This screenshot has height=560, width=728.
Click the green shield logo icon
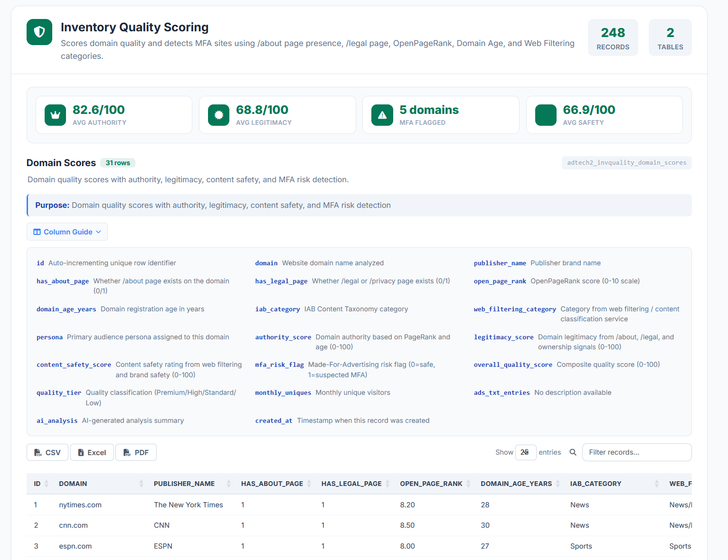(x=39, y=32)
